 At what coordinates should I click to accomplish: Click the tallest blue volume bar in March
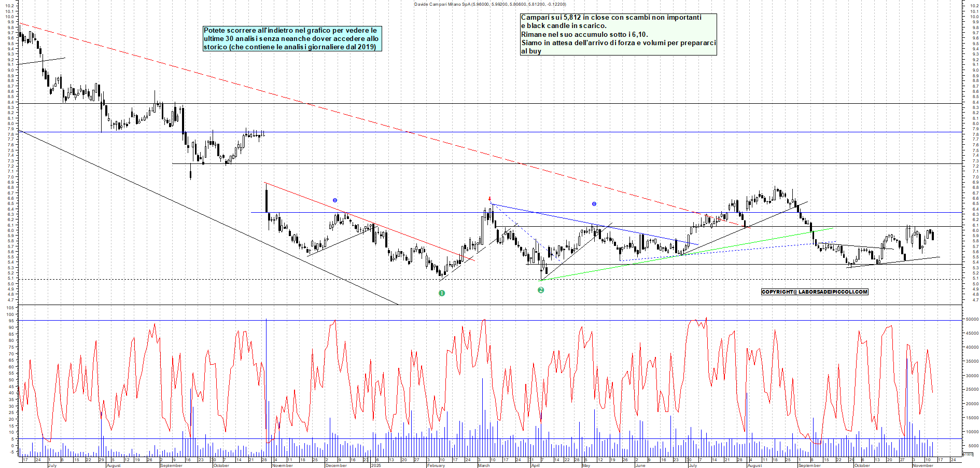pyautogui.click(x=483, y=415)
